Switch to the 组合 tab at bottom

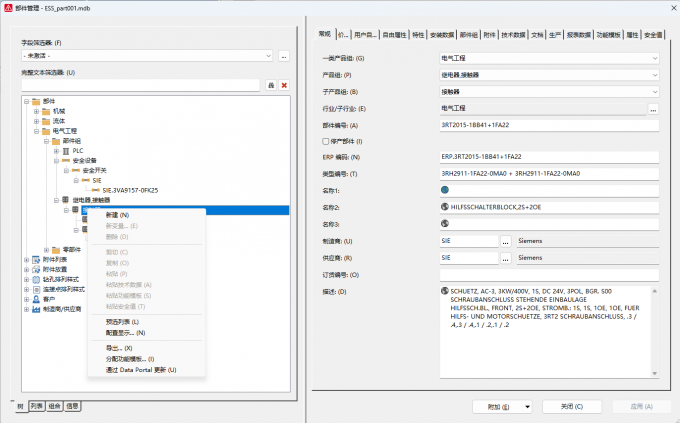pos(55,407)
